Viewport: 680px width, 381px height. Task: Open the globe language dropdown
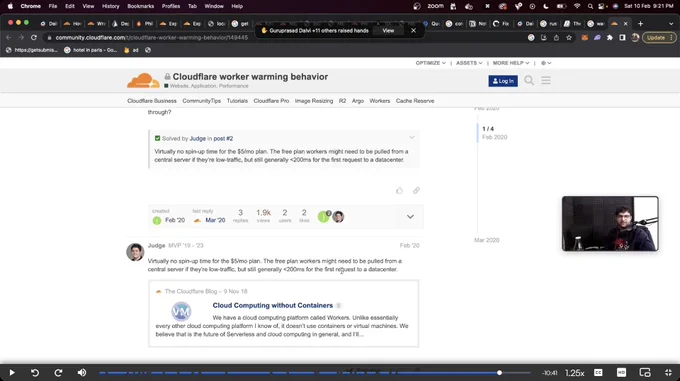pos(546,63)
